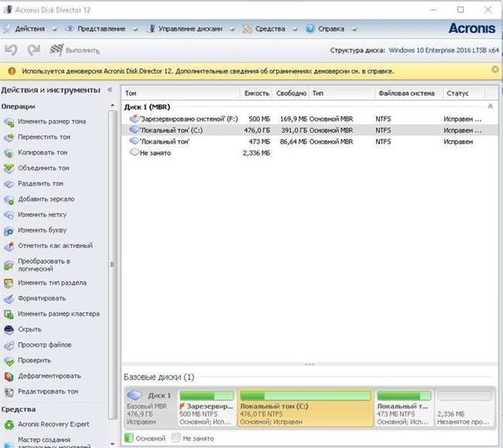The width and height of the screenshot is (503, 448).
Task: Sort by the Свободно column header
Action: [291, 94]
